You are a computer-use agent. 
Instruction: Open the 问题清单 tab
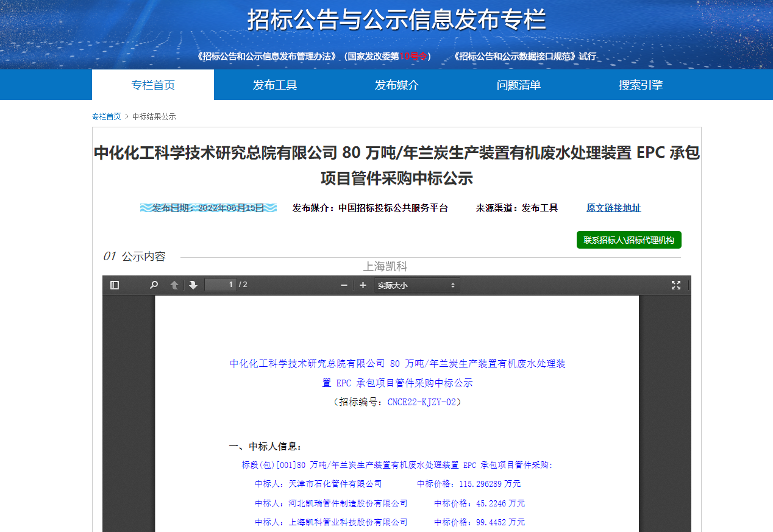pos(519,85)
